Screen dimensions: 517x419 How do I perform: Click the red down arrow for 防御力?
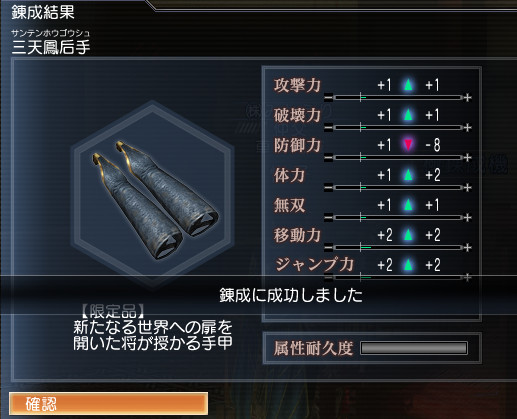pos(408,145)
